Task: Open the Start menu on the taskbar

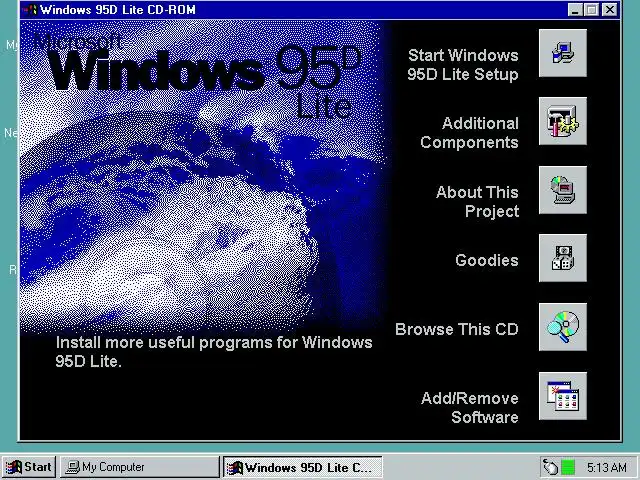Action: pyautogui.click(x=29, y=467)
